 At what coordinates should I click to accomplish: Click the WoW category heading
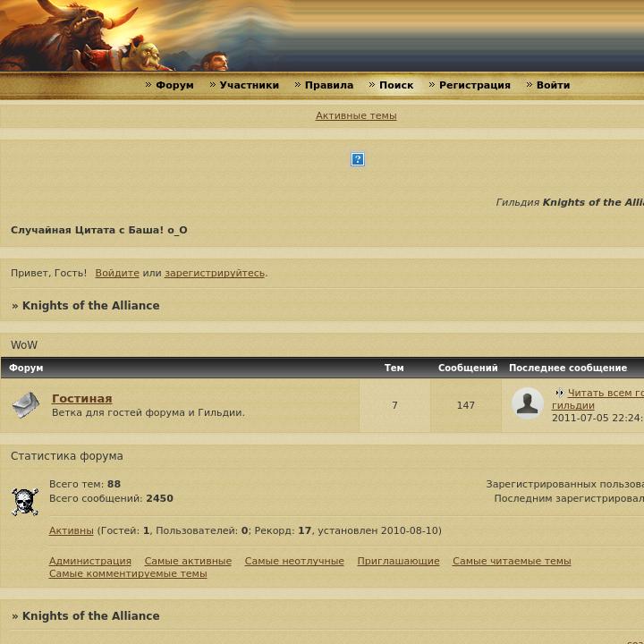24,345
